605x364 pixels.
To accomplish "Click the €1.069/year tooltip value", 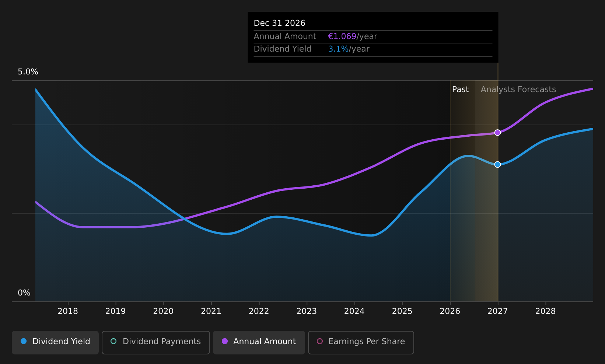I will (x=353, y=36).
